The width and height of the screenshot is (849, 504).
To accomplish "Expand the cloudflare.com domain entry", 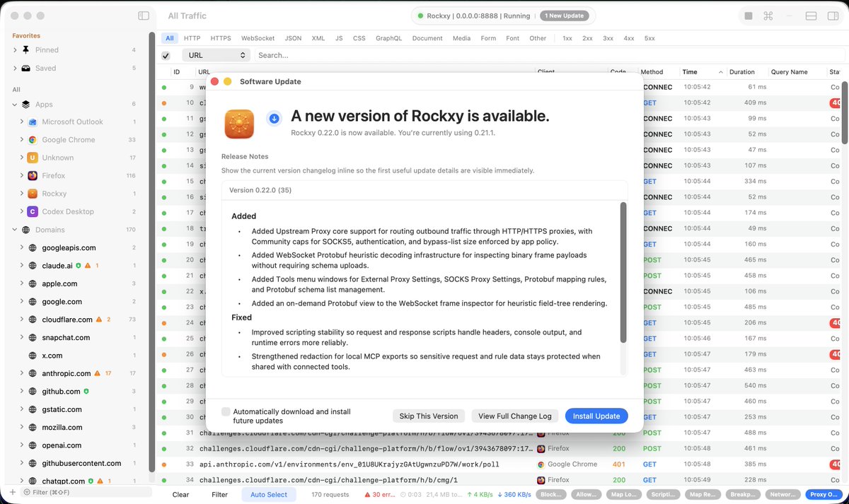I will click(x=22, y=320).
